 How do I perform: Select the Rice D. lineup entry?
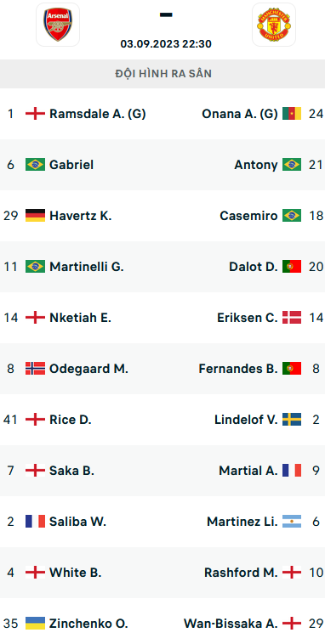[x=71, y=420]
